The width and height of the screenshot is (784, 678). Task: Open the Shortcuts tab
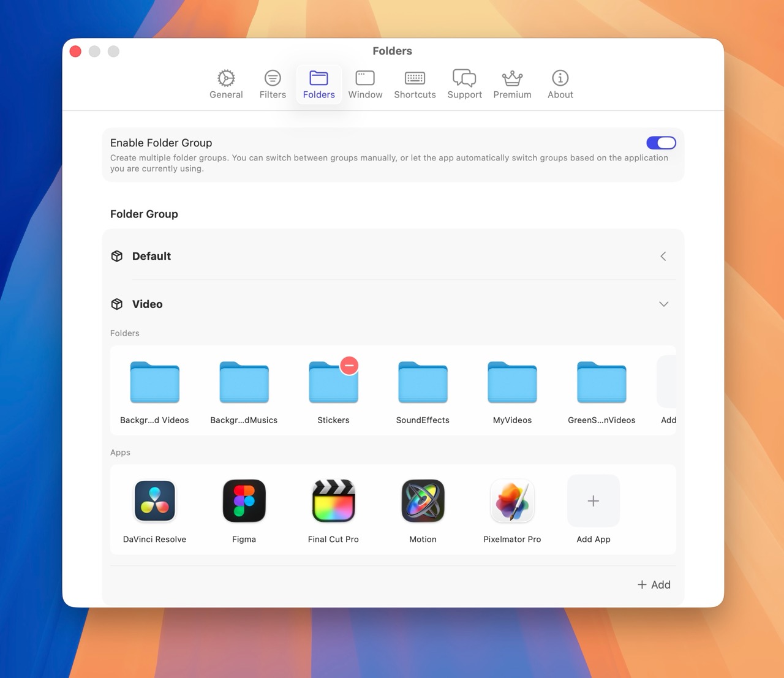click(415, 84)
